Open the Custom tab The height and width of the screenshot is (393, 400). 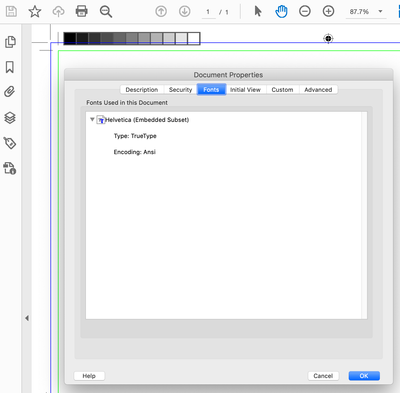(282, 90)
